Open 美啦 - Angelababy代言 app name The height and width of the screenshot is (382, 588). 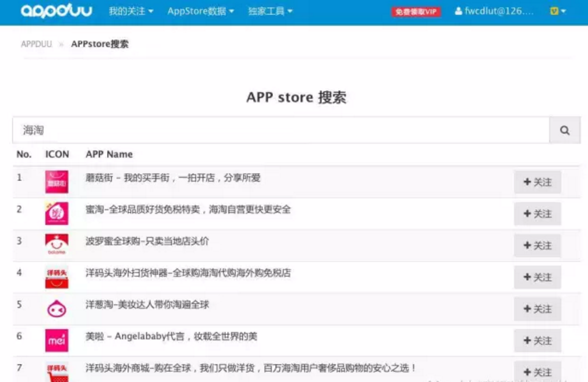coord(171,336)
